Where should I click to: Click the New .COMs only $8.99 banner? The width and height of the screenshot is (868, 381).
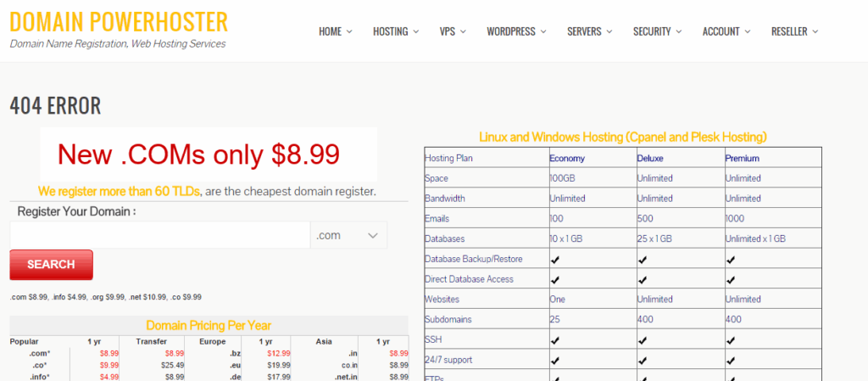tap(198, 154)
